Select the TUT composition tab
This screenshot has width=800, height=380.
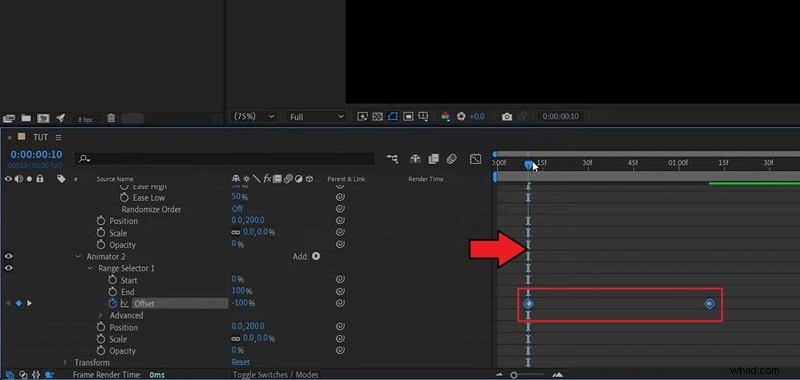coord(40,137)
